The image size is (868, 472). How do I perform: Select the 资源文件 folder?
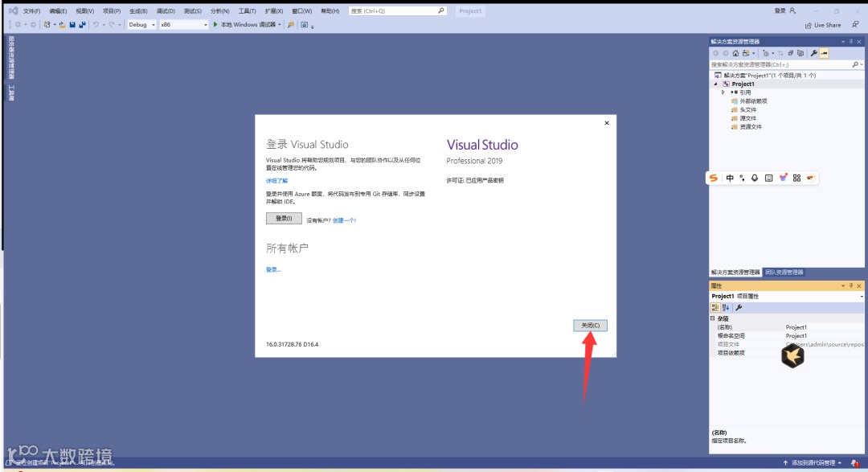point(750,127)
